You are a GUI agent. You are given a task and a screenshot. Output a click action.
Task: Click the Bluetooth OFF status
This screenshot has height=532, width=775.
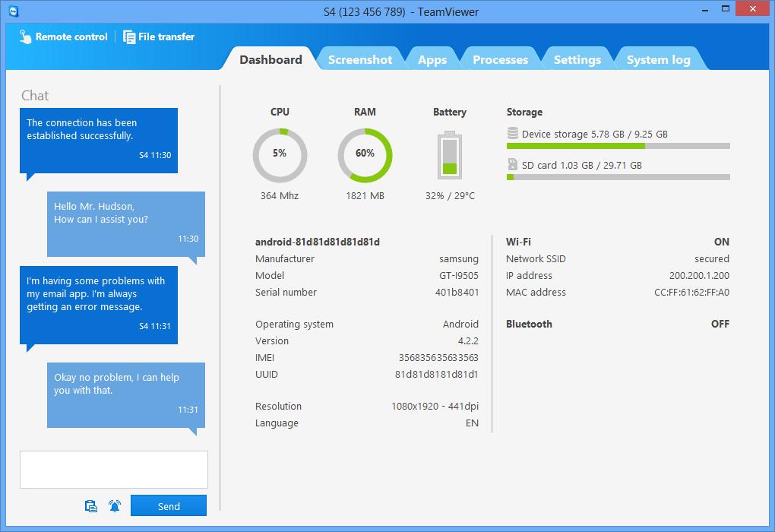point(720,324)
